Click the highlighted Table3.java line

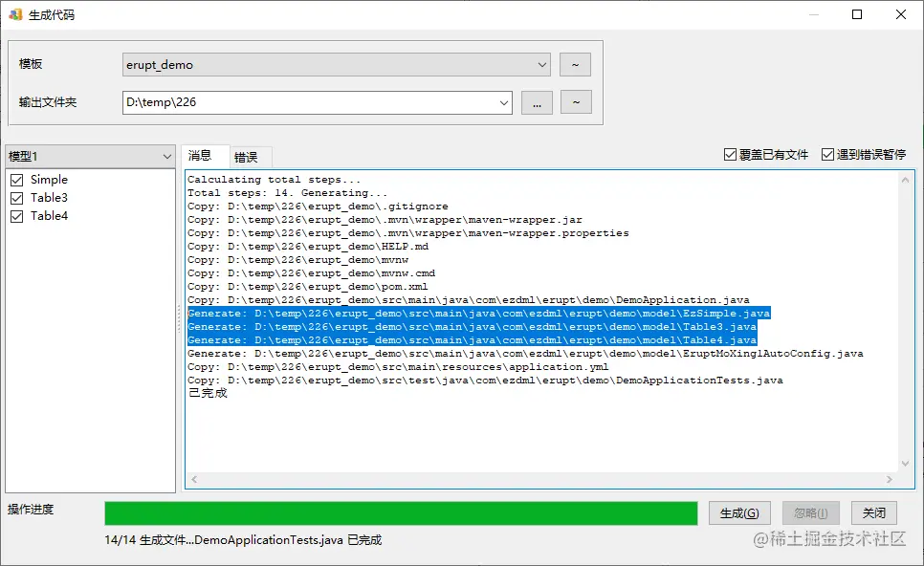(x=472, y=327)
